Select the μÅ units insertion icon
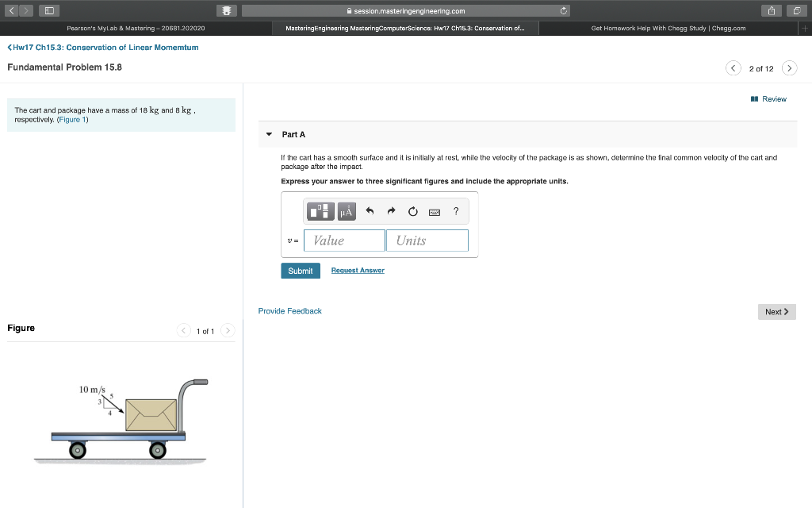This screenshot has width=812, height=508. point(347,211)
